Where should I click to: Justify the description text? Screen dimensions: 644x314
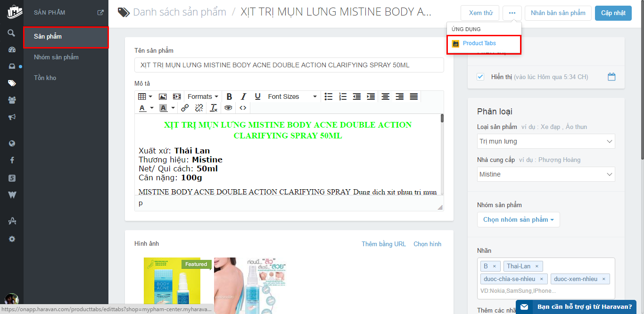pyautogui.click(x=414, y=97)
